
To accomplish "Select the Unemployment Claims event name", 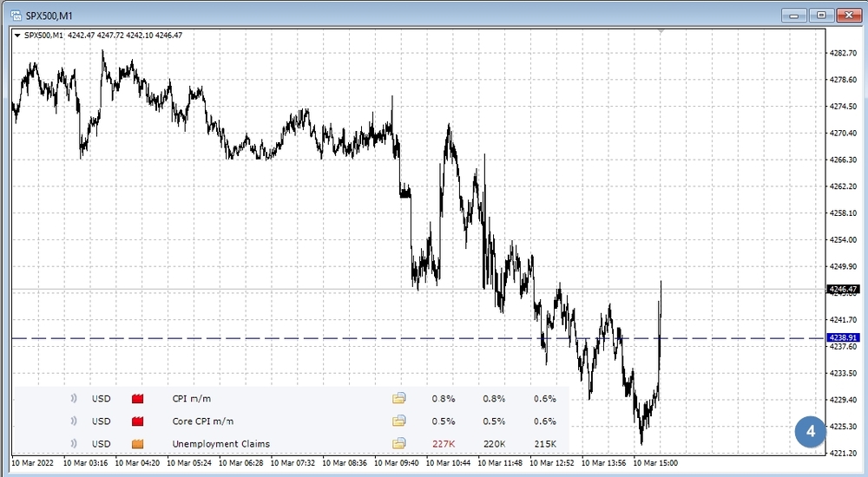I will [x=220, y=444].
